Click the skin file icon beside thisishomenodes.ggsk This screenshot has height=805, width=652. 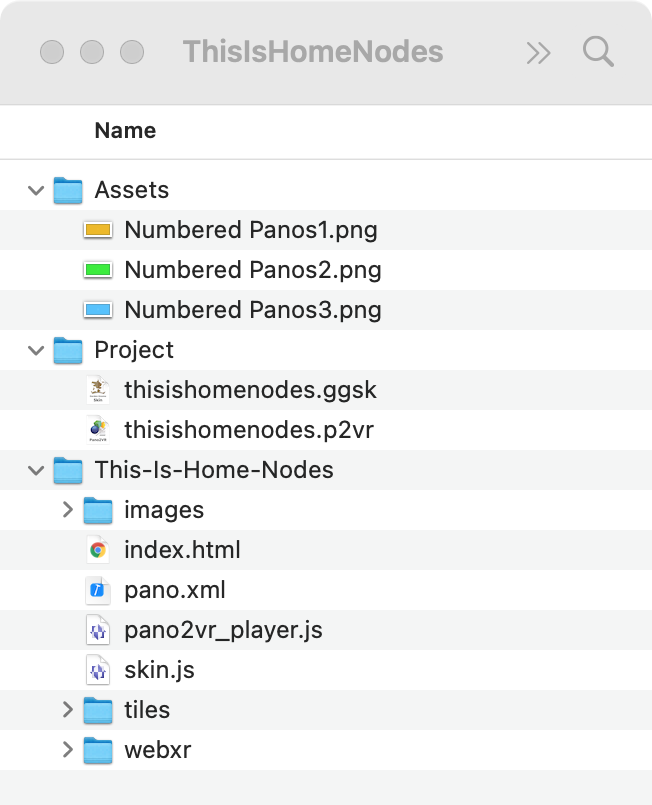98,390
